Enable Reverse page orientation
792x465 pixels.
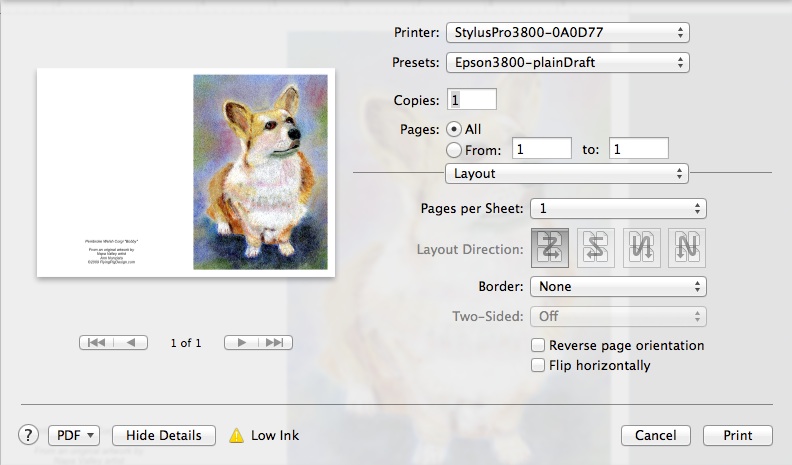point(539,346)
